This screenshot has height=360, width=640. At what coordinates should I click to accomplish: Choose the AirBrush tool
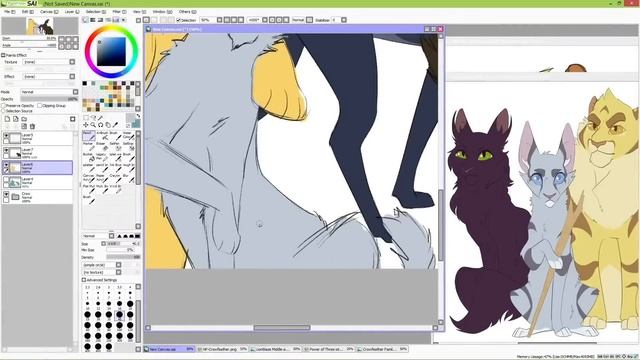coord(102,136)
